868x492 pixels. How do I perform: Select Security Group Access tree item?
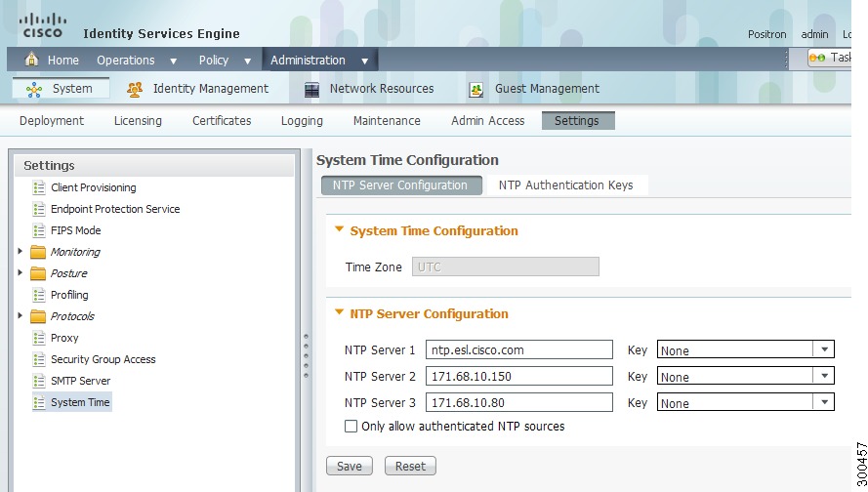(x=103, y=359)
